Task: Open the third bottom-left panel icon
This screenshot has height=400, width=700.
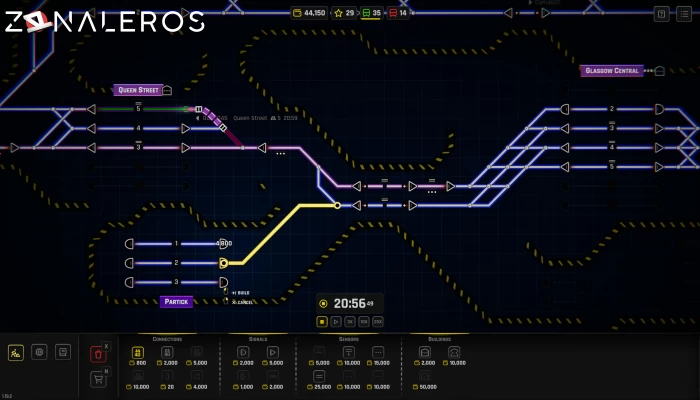Action: (63, 352)
